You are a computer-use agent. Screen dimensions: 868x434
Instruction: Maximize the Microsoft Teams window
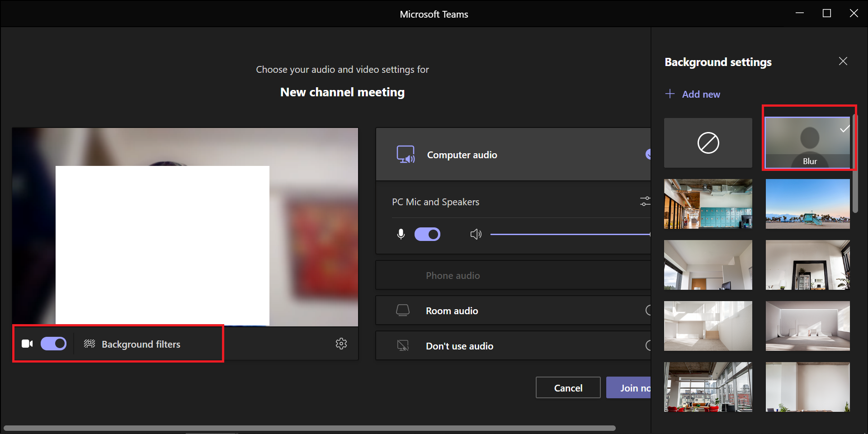(x=827, y=14)
